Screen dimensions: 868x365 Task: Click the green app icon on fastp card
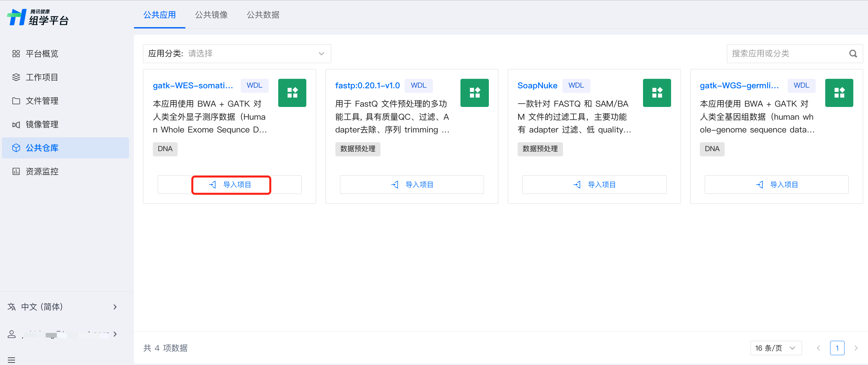pyautogui.click(x=474, y=93)
